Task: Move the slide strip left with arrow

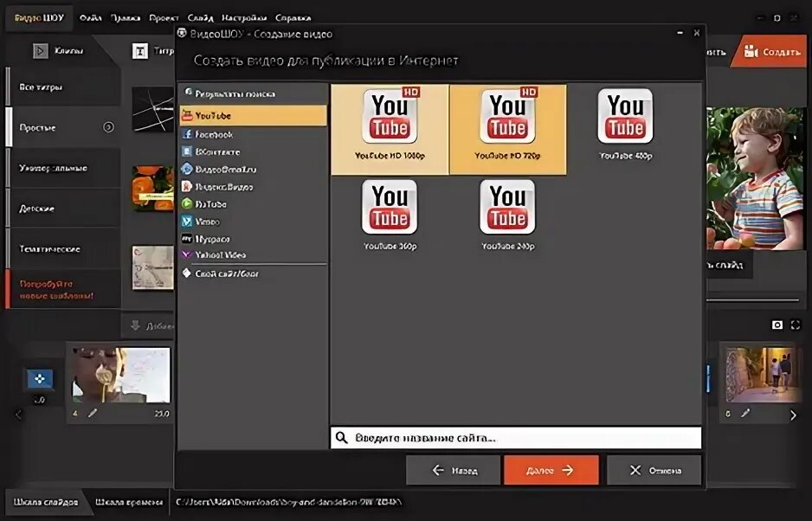Action: (x=18, y=415)
